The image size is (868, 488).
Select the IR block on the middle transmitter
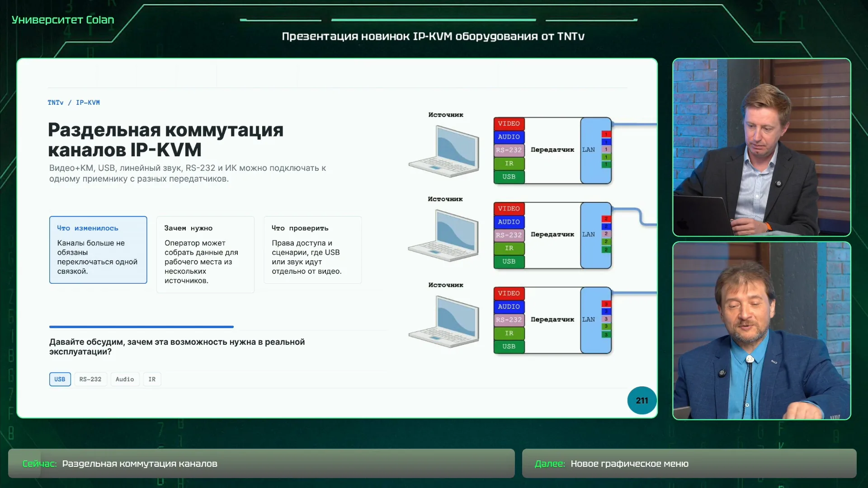(x=509, y=248)
